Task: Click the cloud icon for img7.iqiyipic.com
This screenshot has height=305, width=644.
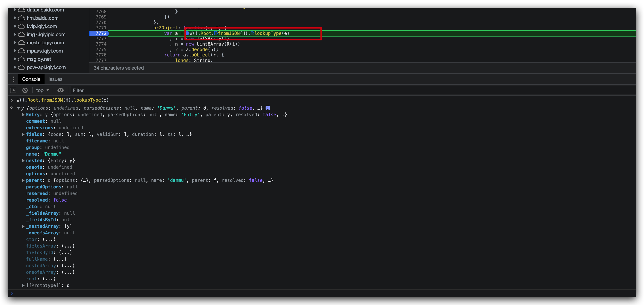Action: pos(22,34)
